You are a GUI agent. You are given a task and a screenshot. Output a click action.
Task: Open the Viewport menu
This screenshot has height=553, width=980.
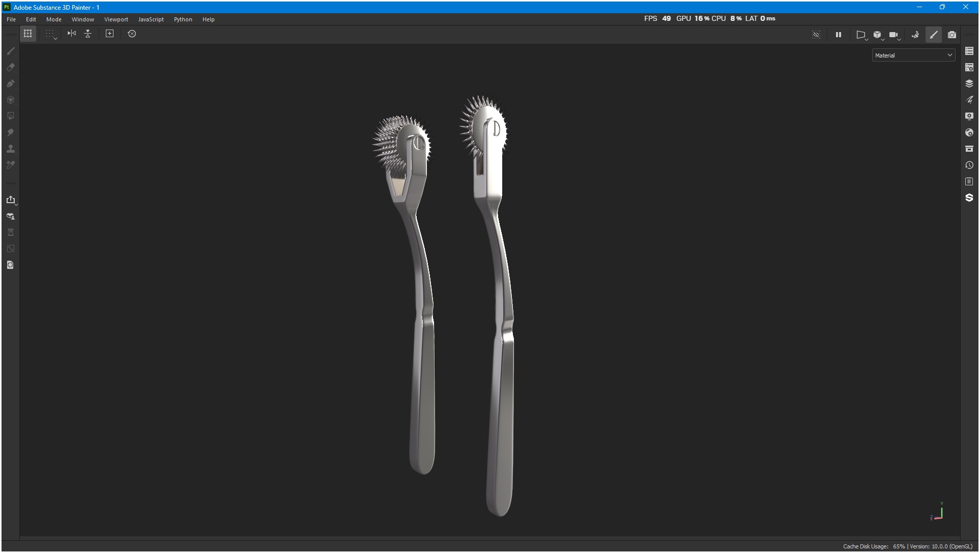[x=116, y=19]
